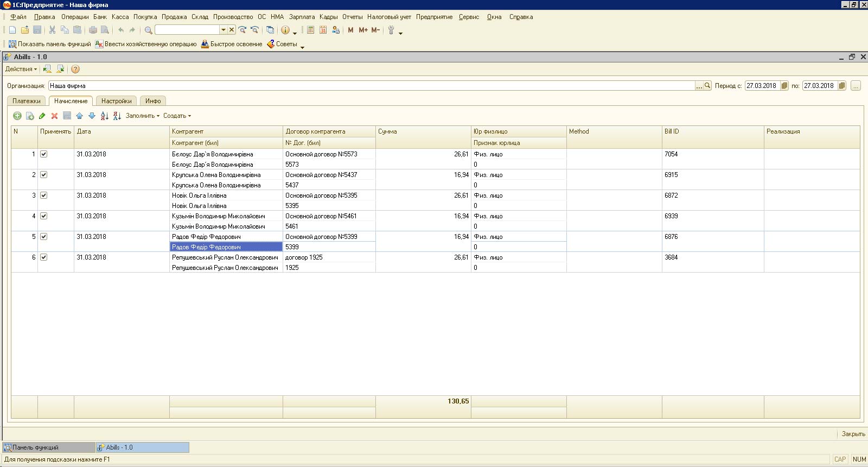Click the Abills help question mark icon
This screenshot has width=868, height=467.
pyautogui.click(x=75, y=69)
